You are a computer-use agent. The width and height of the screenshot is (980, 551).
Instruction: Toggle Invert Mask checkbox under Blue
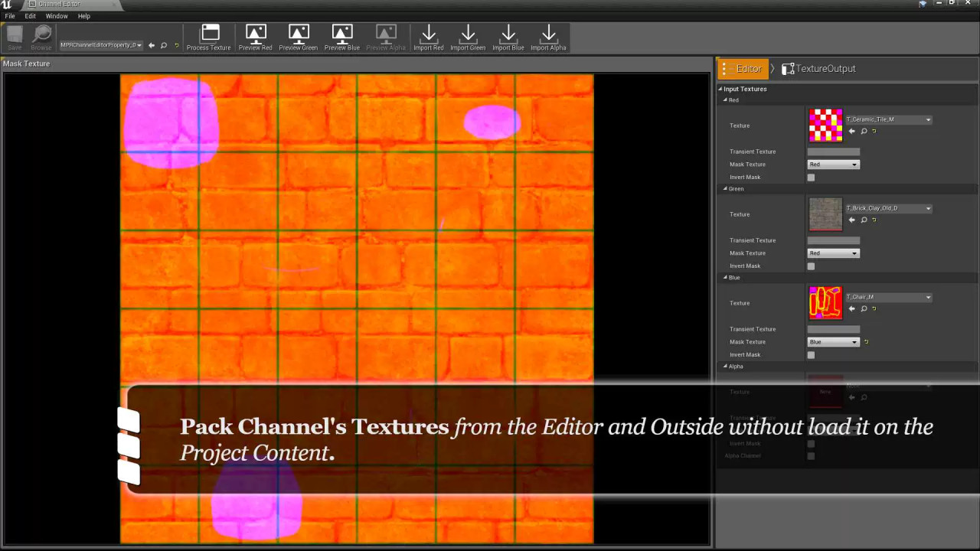pyautogui.click(x=811, y=355)
